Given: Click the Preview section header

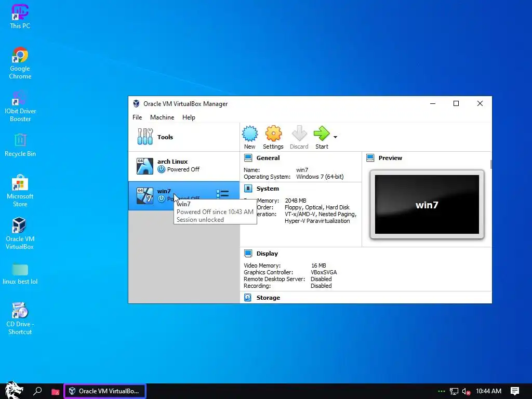Looking at the screenshot, I should pyautogui.click(x=390, y=158).
